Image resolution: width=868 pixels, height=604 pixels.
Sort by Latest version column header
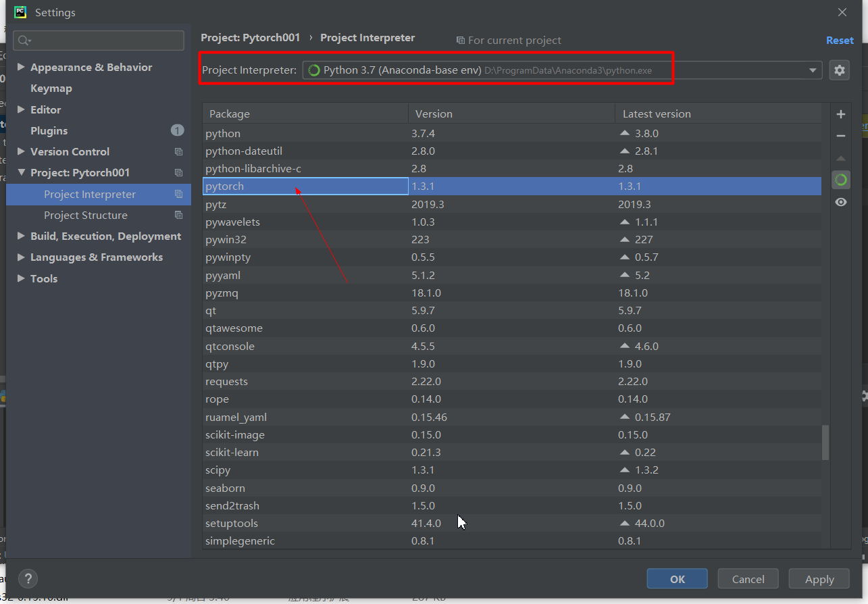pos(718,114)
